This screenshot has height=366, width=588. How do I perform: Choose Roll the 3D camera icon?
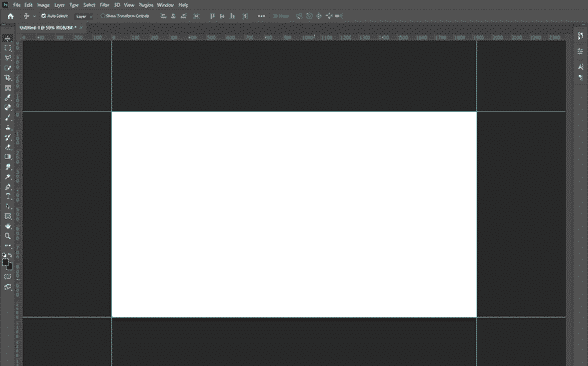pyautogui.click(x=309, y=16)
